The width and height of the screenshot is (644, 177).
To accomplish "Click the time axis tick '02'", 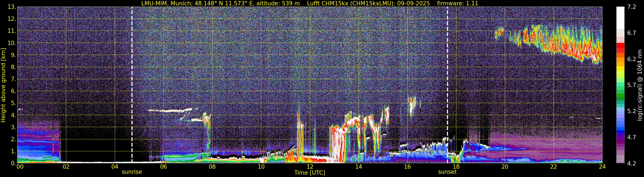I will pos(66,167).
